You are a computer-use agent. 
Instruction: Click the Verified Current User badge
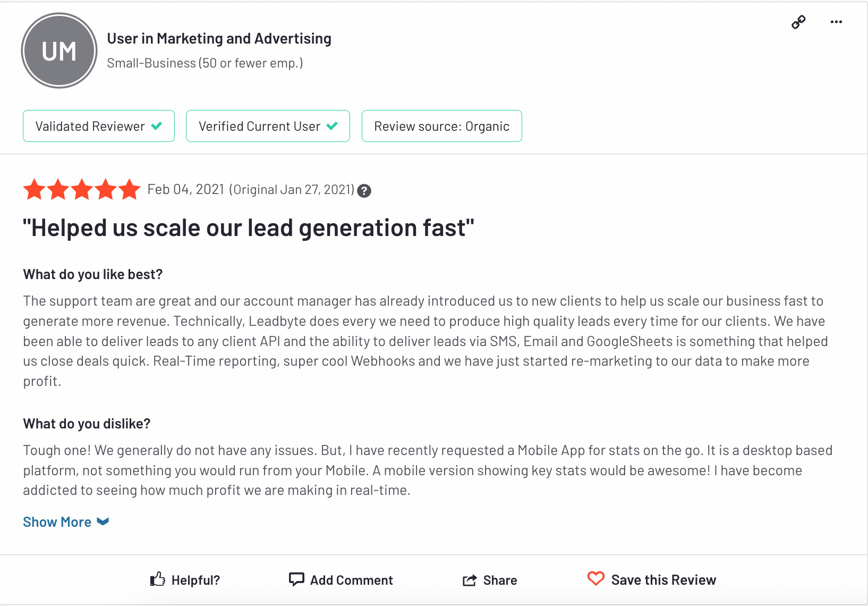tap(268, 126)
